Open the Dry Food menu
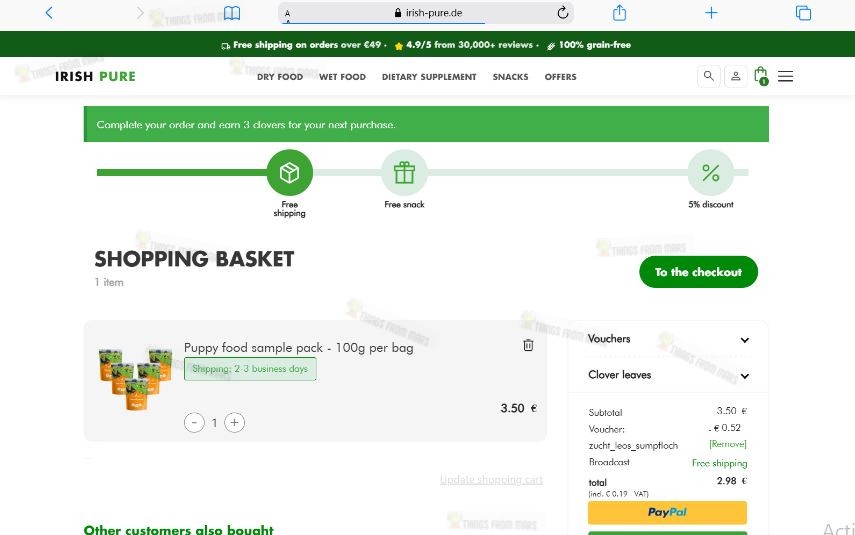 [280, 77]
